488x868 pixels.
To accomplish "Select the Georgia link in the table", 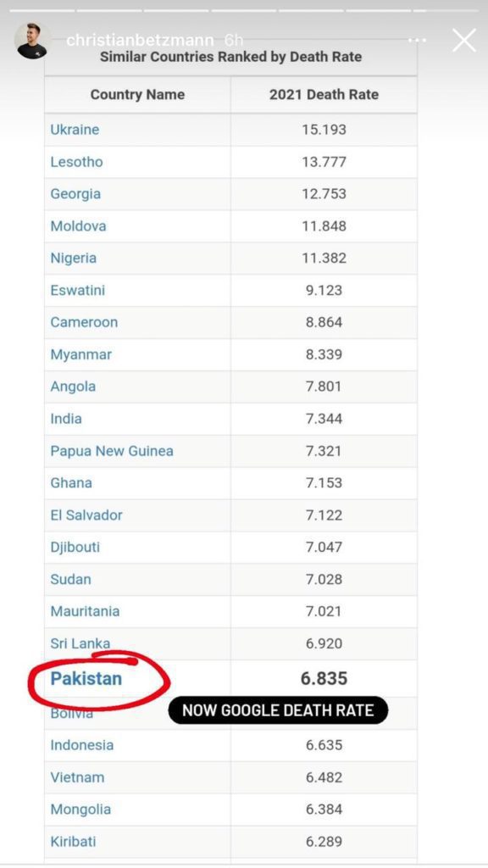I will pyautogui.click(x=75, y=194).
